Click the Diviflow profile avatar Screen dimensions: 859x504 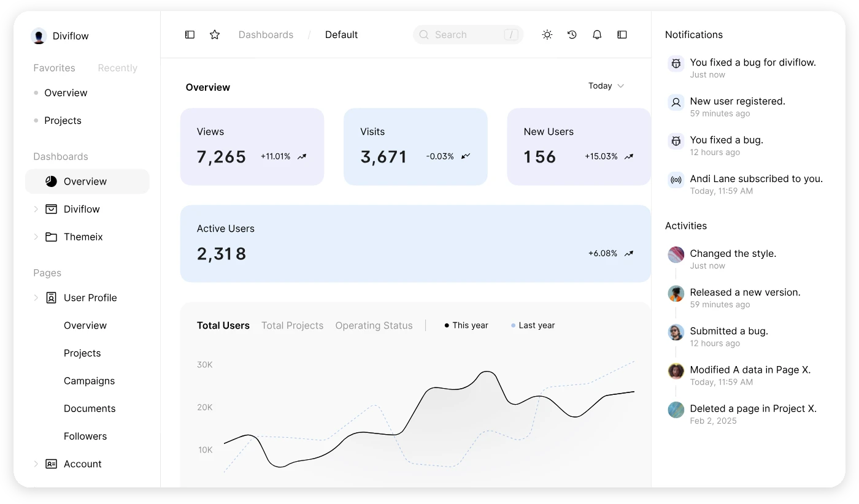coord(39,36)
